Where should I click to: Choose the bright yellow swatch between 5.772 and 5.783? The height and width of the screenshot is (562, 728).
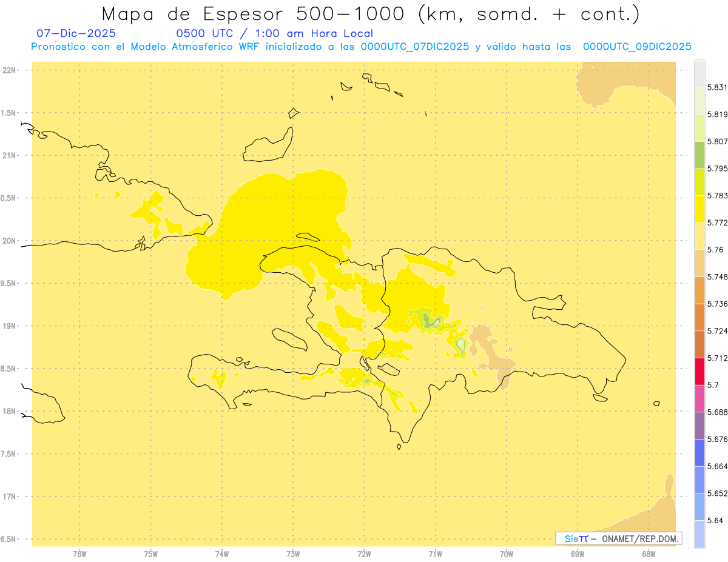[x=699, y=209]
